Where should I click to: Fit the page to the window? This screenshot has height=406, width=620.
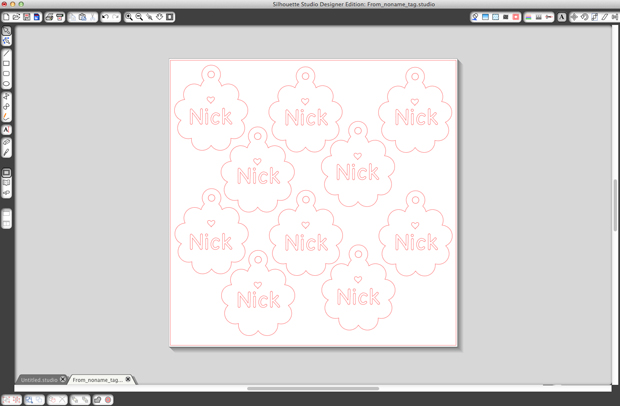coord(170,17)
